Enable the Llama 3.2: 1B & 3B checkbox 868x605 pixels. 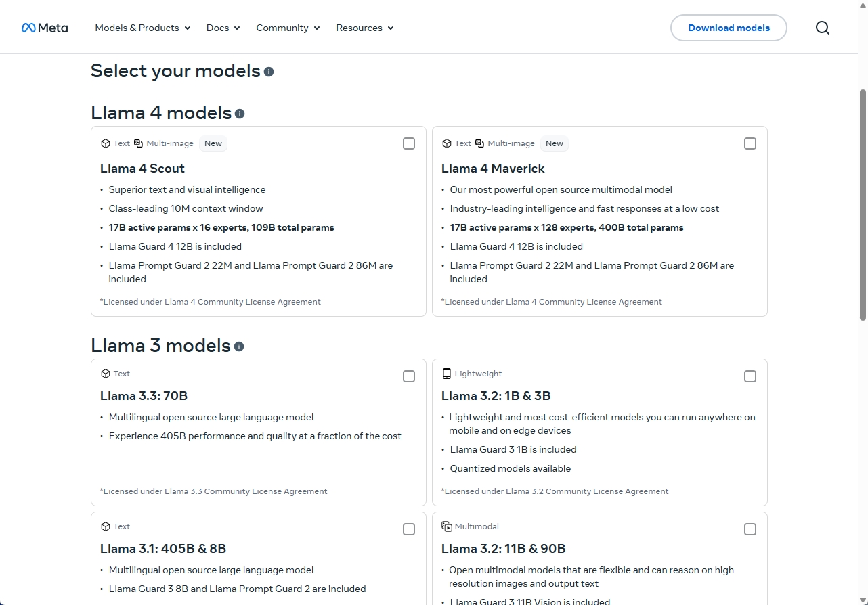(x=750, y=376)
